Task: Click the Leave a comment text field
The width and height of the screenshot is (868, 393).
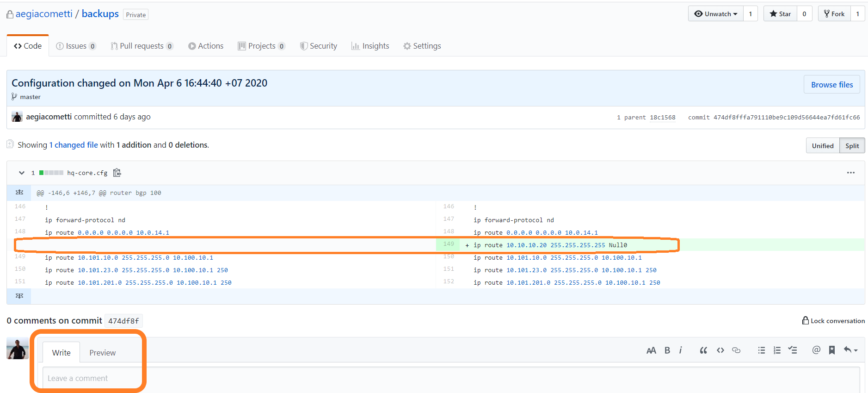Action: (x=451, y=380)
